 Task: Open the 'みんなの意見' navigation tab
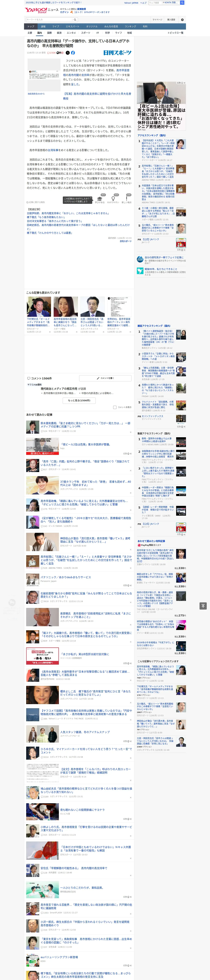[111, 27]
